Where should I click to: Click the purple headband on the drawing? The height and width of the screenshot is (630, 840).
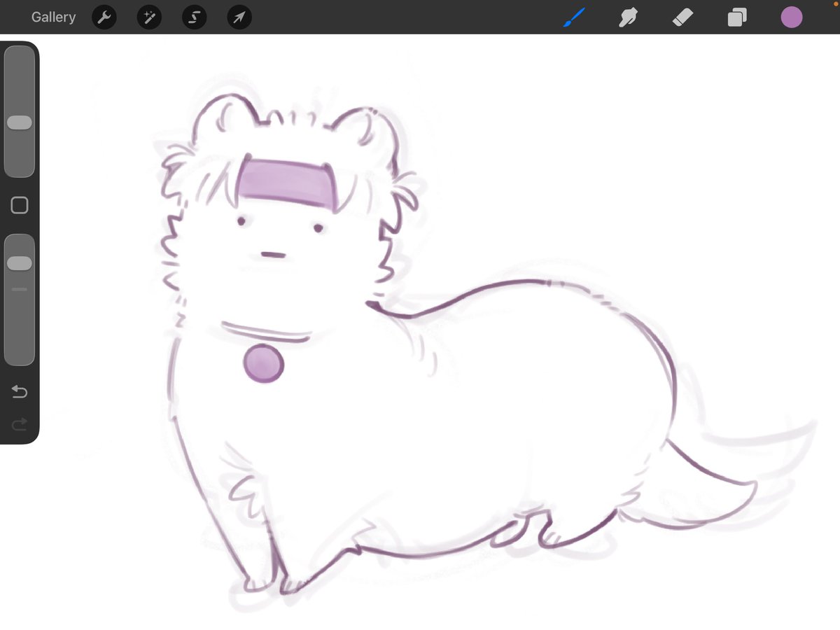pyautogui.click(x=288, y=185)
